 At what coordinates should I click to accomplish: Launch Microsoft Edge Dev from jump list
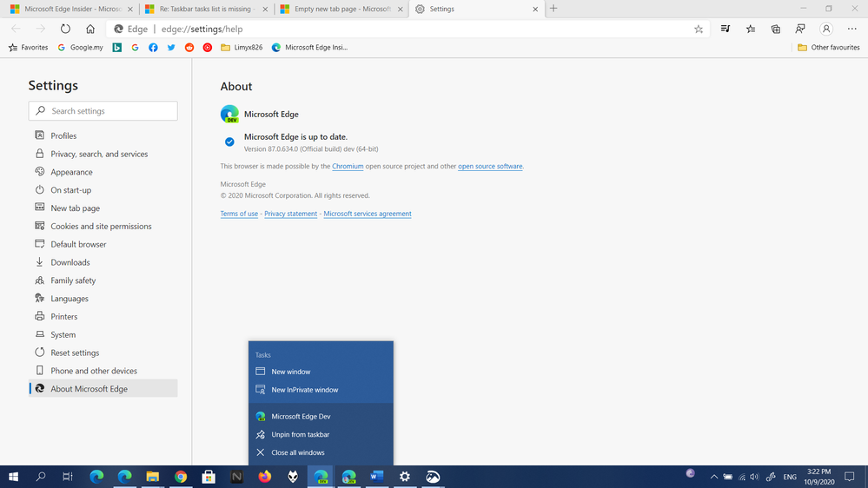321,416
